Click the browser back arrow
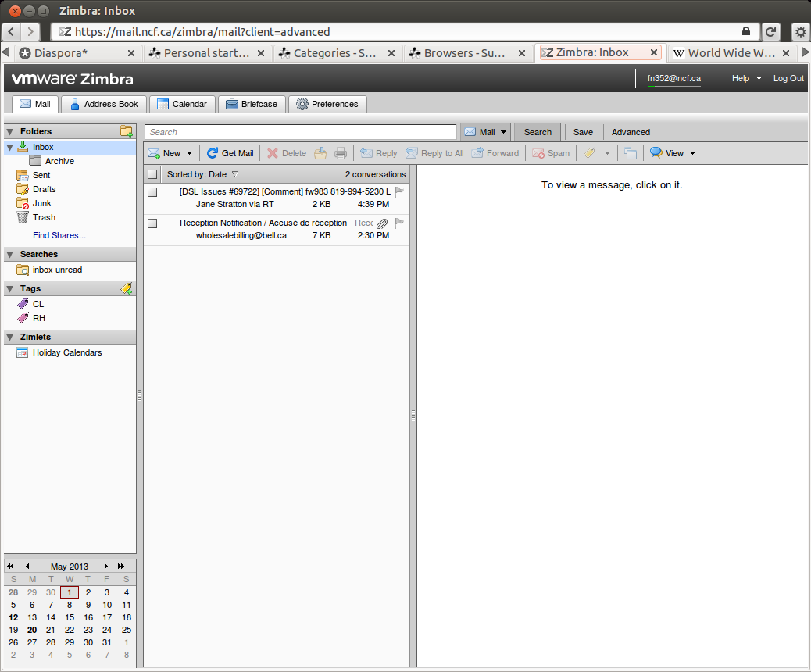The height and width of the screenshot is (672, 811). [12, 31]
